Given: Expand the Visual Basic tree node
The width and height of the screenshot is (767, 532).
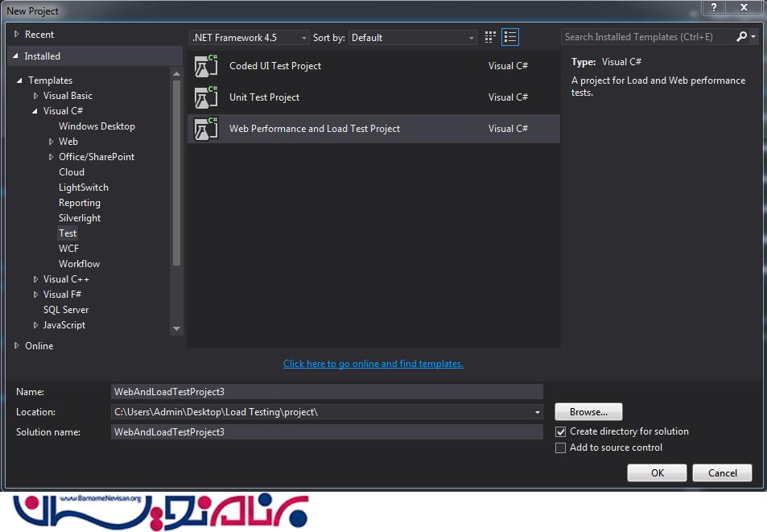Looking at the screenshot, I should [36, 96].
